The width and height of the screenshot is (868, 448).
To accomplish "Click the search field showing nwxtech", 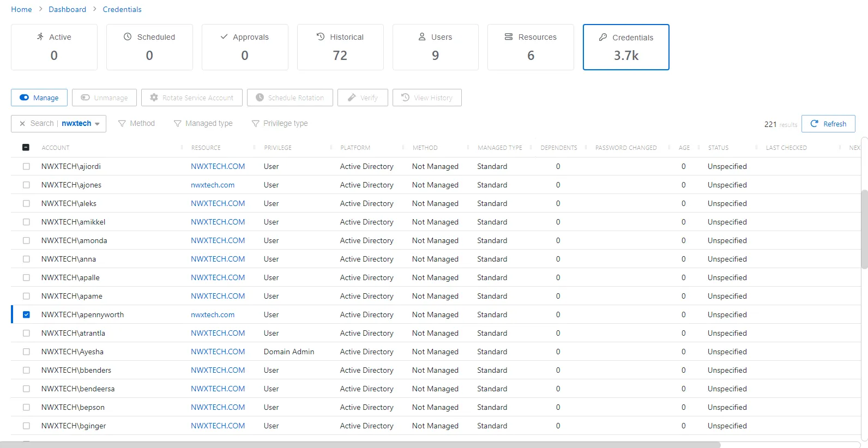I will pyautogui.click(x=58, y=124).
